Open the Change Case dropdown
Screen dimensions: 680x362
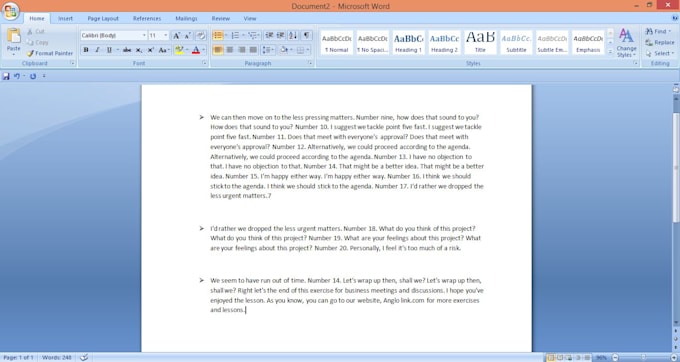(164, 50)
